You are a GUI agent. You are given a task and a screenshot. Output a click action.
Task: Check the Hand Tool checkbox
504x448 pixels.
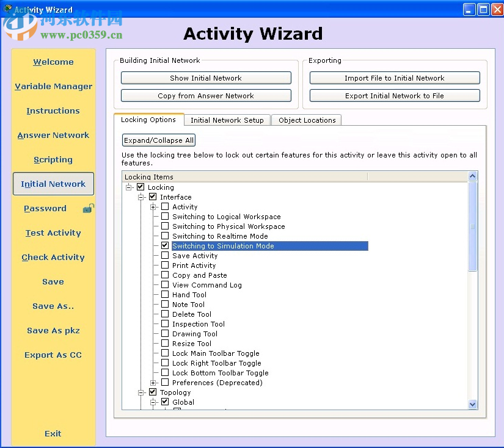pyautogui.click(x=165, y=294)
